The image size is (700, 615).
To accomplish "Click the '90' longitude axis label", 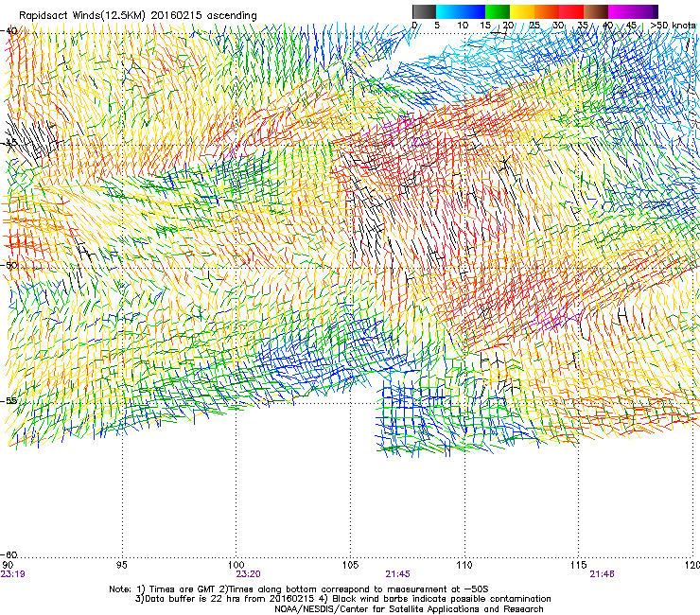I will [x=8, y=566].
